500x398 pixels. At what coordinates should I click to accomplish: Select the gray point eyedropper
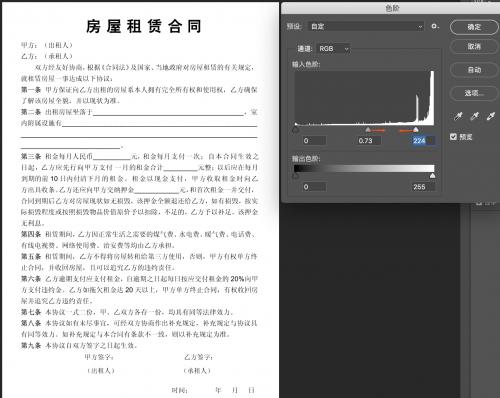[x=474, y=116]
